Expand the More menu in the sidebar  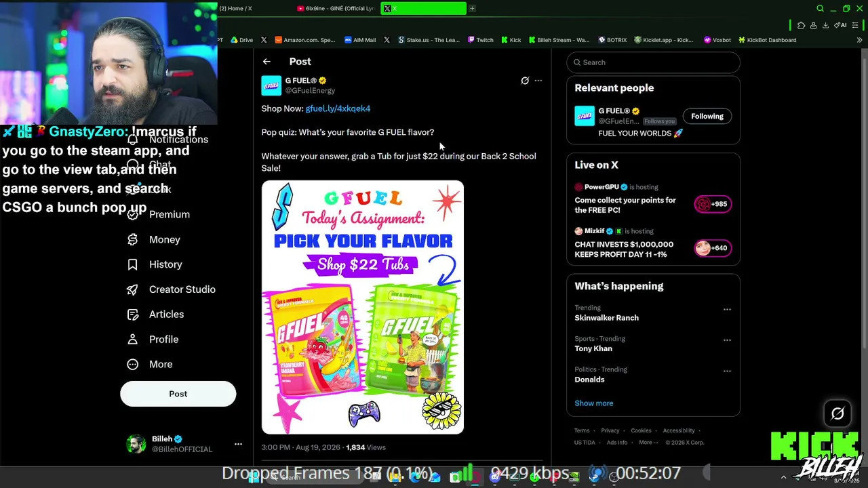point(150,365)
